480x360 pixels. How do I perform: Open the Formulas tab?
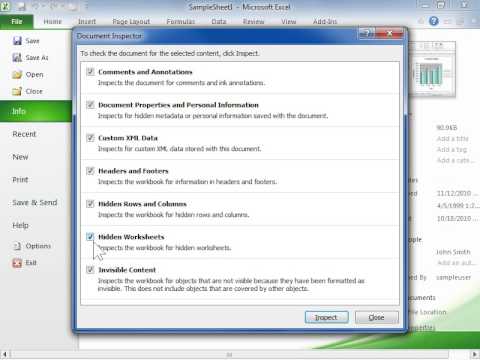click(x=181, y=22)
